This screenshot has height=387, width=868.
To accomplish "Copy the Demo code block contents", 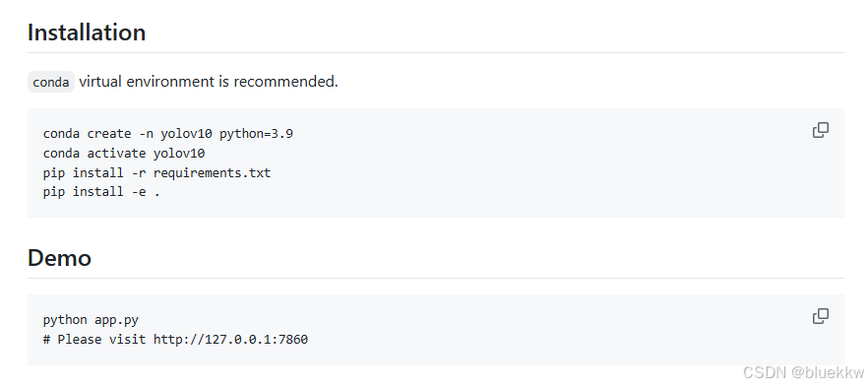I will [821, 316].
